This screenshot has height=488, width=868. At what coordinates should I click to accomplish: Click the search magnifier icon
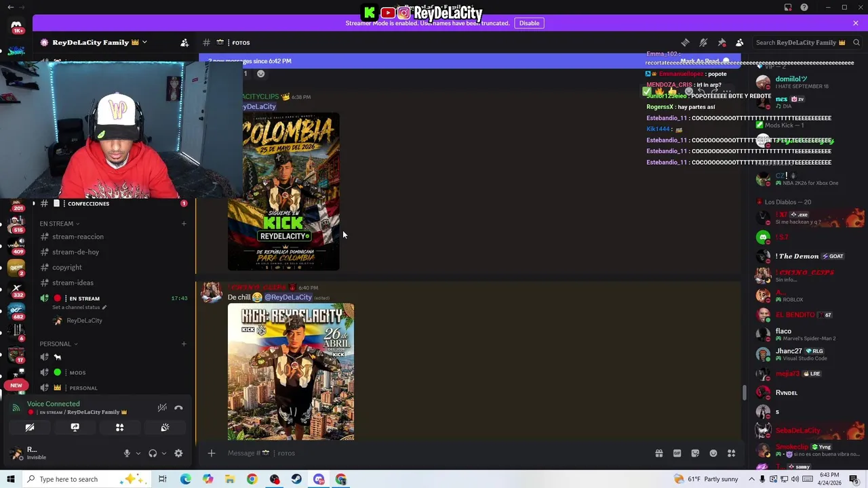click(856, 43)
